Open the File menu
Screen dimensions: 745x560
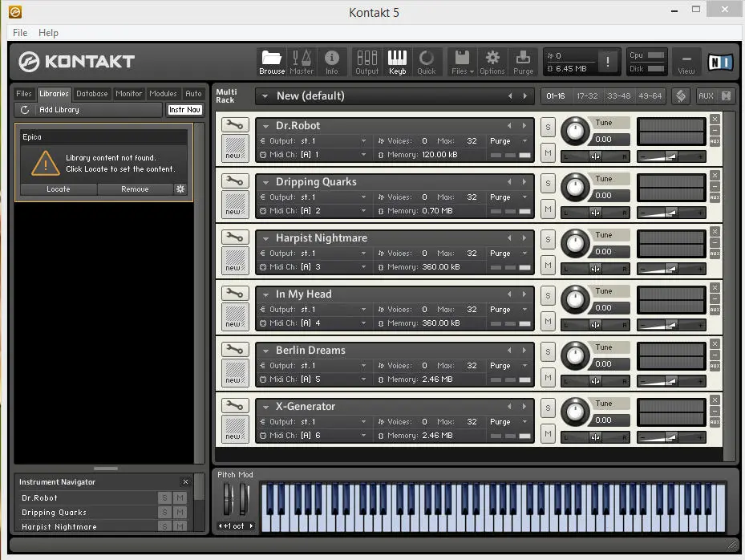(20, 33)
